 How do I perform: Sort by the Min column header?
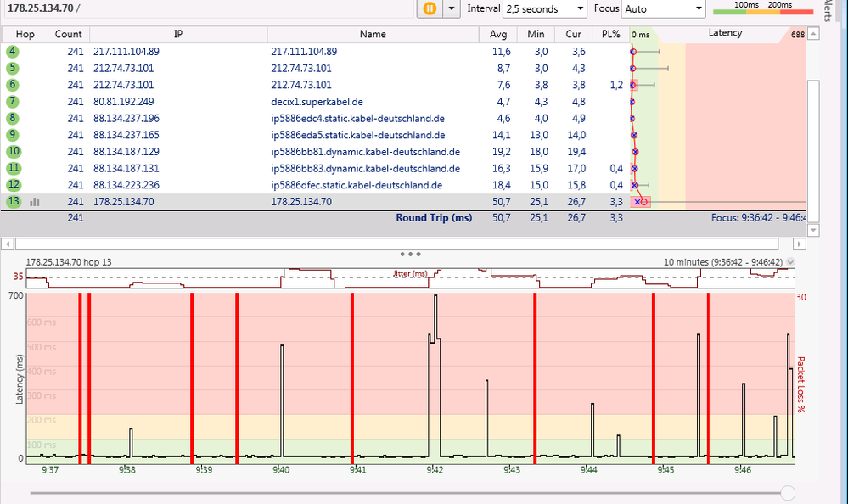[x=536, y=34]
